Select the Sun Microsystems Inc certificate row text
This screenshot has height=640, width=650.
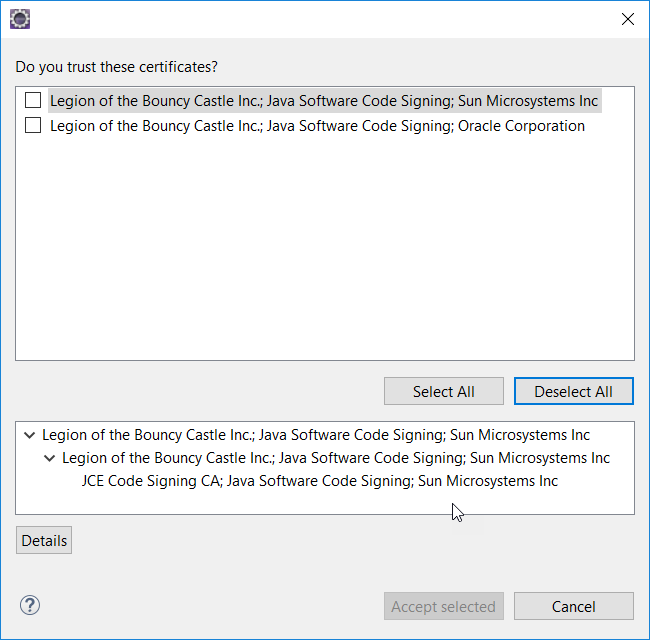click(x=324, y=100)
